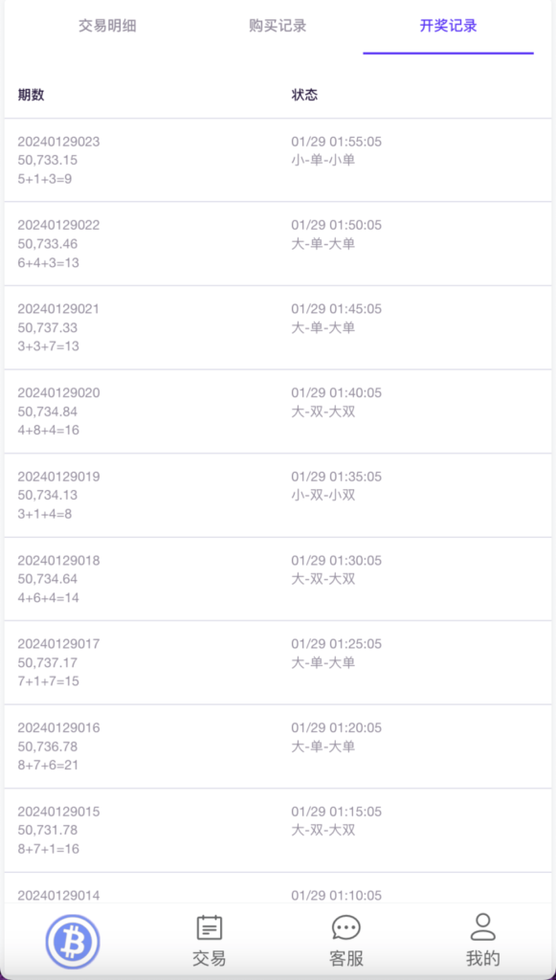Viewport: 556px width, 980px height.
Task: Tap the customer service icon
Action: click(x=345, y=926)
